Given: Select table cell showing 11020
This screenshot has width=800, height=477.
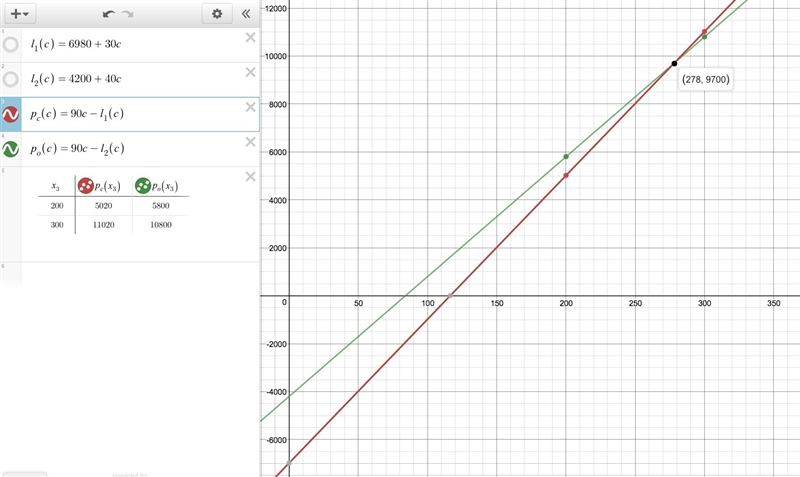Looking at the screenshot, I should tap(104, 224).
